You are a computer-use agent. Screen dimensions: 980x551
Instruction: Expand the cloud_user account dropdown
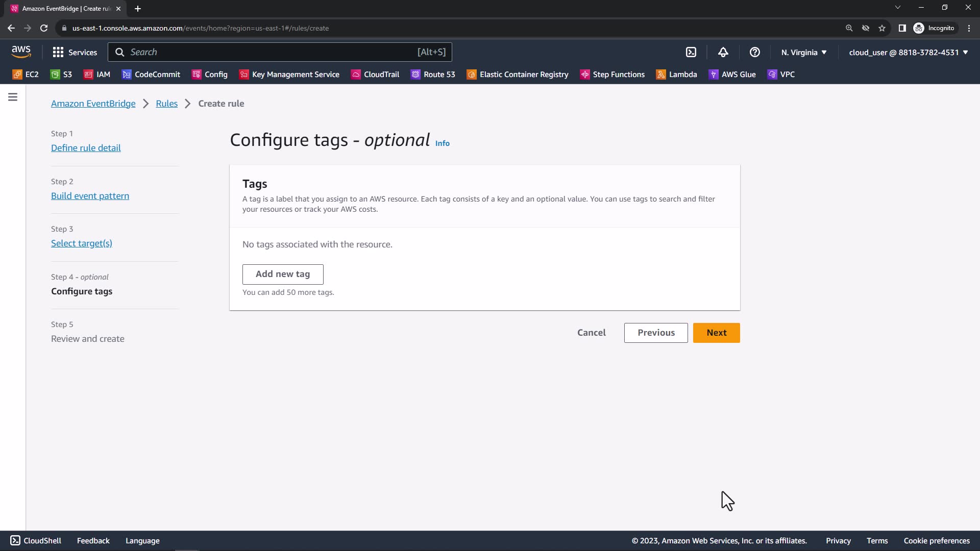click(x=909, y=52)
